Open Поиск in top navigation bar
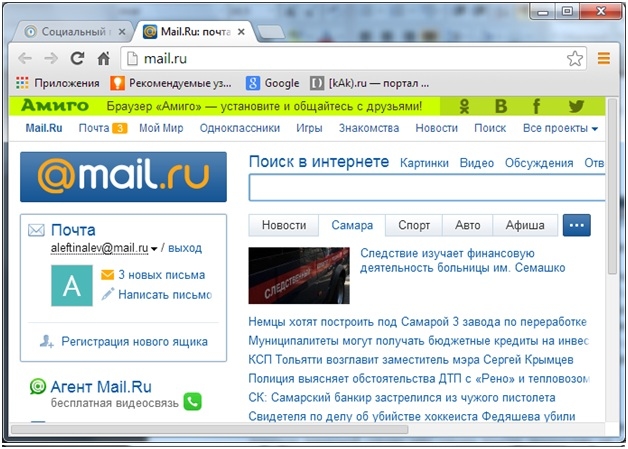 pyautogui.click(x=490, y=128)
